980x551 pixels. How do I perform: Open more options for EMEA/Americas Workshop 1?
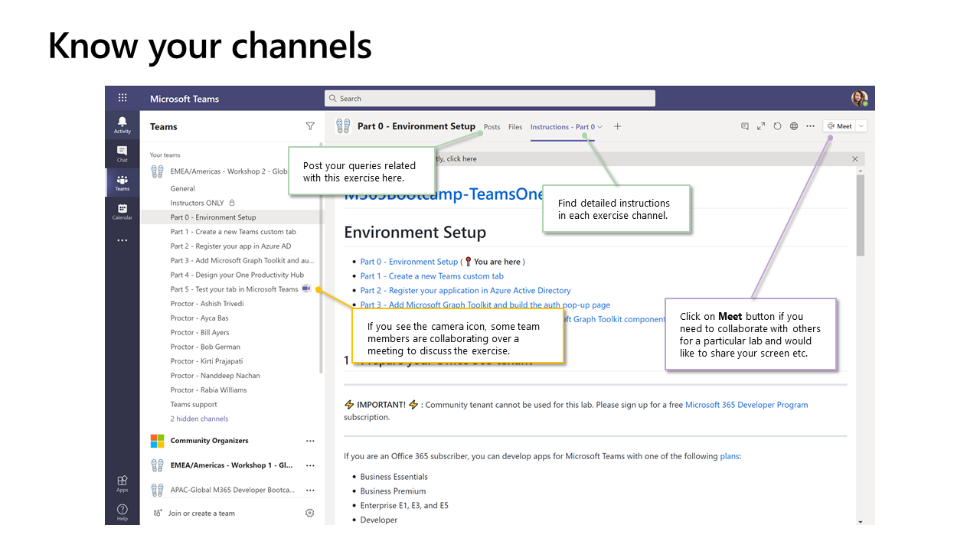(x=310, y=465)
